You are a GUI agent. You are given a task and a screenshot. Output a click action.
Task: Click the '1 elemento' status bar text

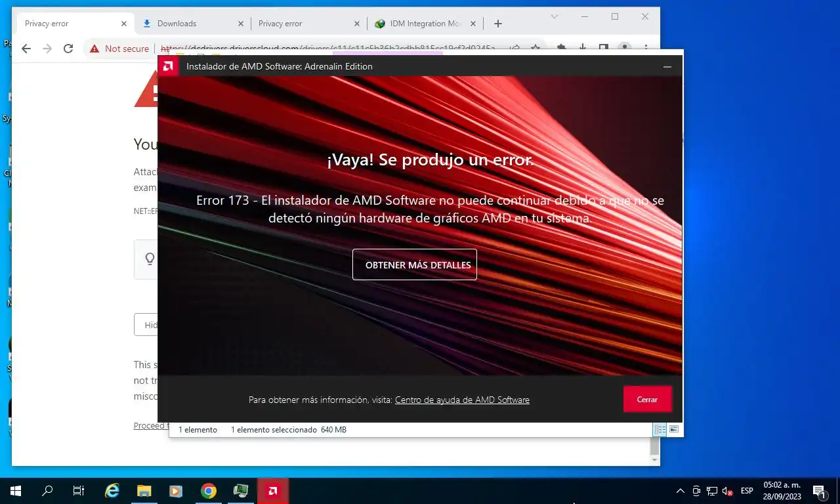198,430
